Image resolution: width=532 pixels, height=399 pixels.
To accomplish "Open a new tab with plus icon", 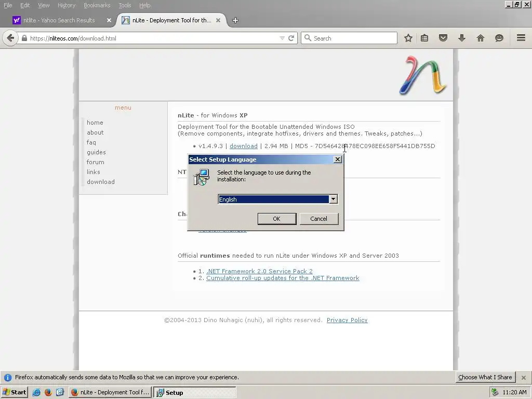I will click(x=235, y=20).
